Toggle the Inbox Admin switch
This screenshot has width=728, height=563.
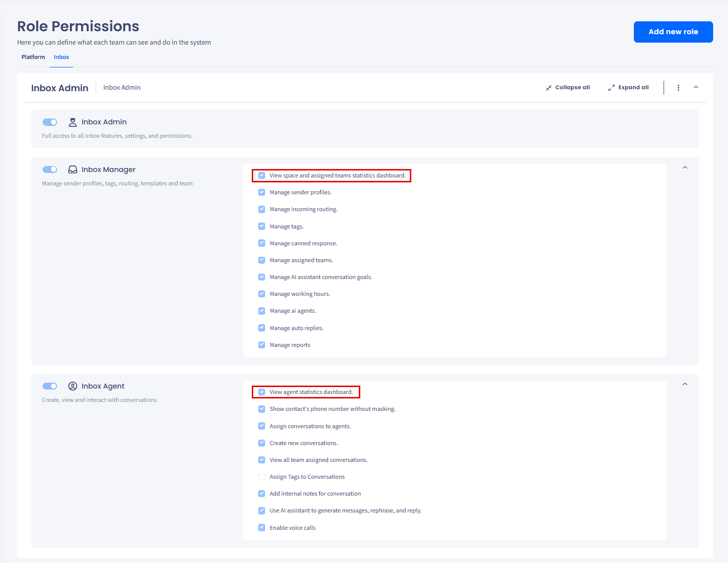[x=50, y=122]
